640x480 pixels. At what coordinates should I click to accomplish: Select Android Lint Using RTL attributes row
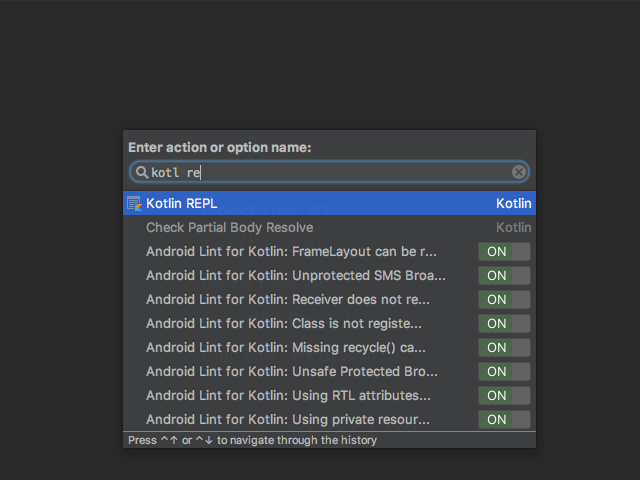[x=290, y=396]
